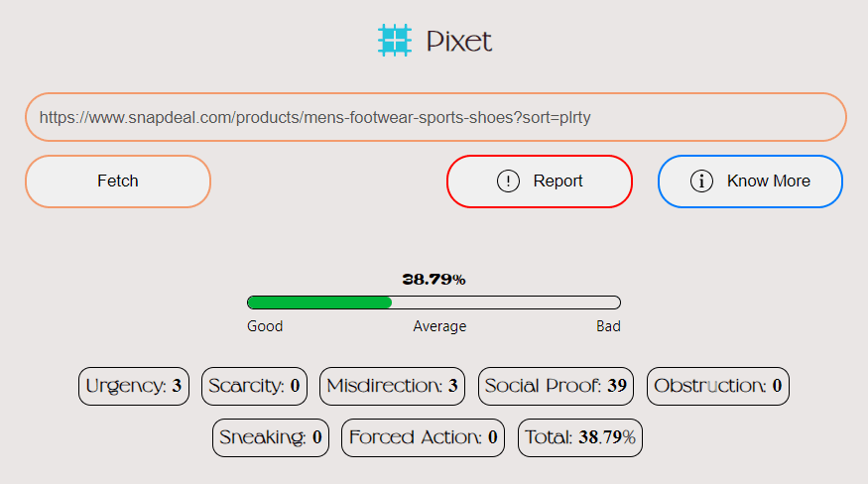
Task: Select the Scarcity: 0 badge
Action: 254,386
